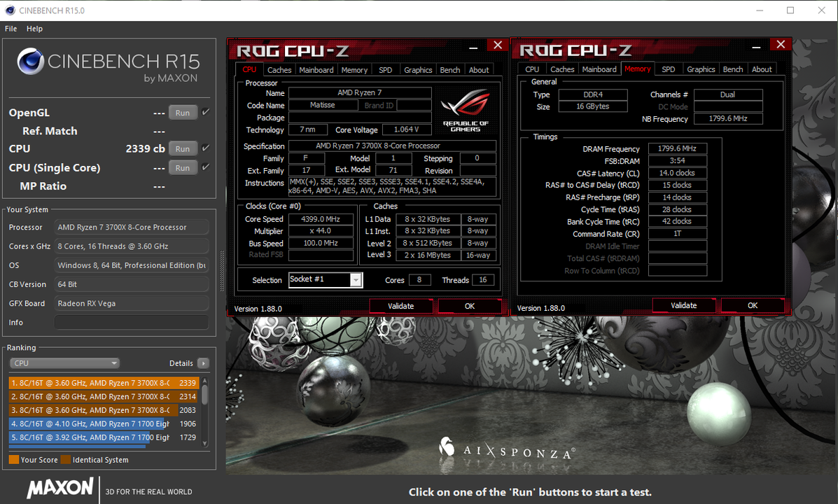Click the ranking list scrollbar

[x=204, y=394]
